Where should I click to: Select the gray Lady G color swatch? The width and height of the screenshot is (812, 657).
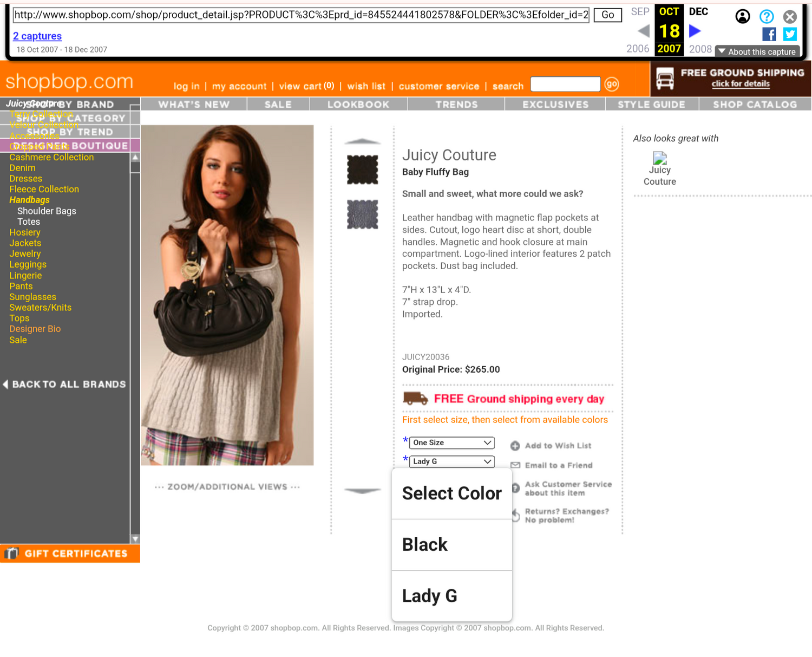362,214
